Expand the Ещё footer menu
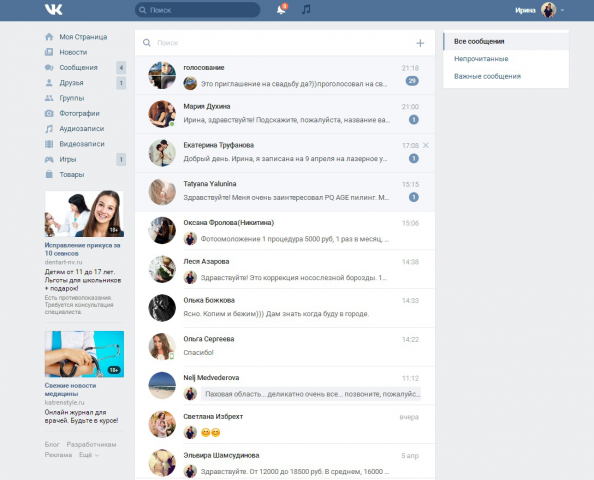The width and height of the screenshot is (594, 480). click(89, 455)
